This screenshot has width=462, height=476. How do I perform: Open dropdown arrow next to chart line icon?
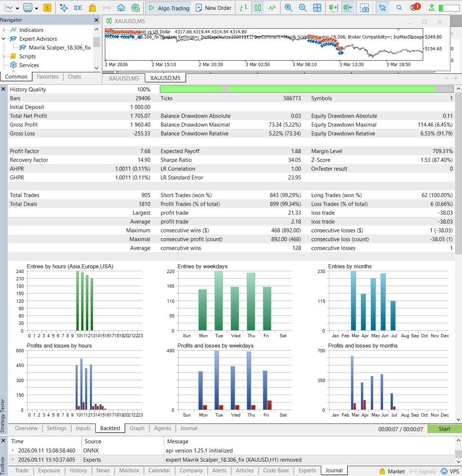click(17, 8)
